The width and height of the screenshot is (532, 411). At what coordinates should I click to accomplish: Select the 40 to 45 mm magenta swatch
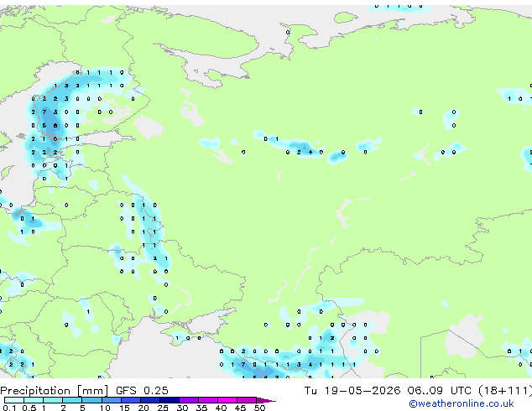coord(227,400)
